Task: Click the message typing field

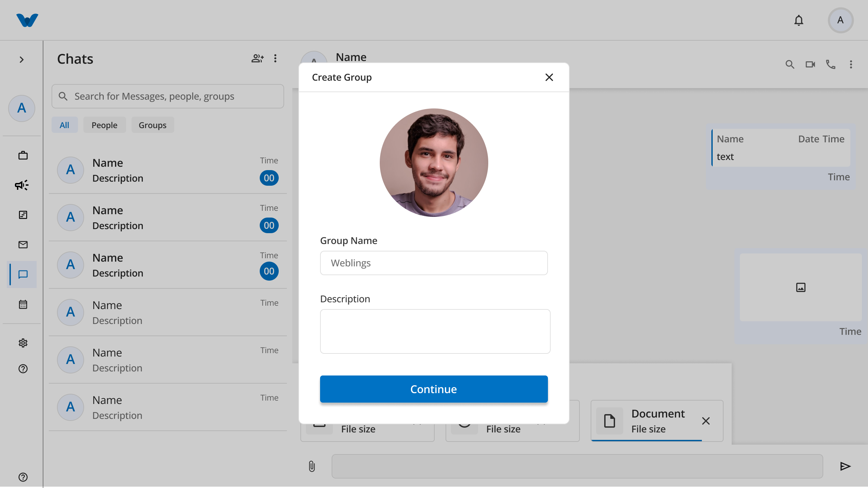Action: point(577,466)
